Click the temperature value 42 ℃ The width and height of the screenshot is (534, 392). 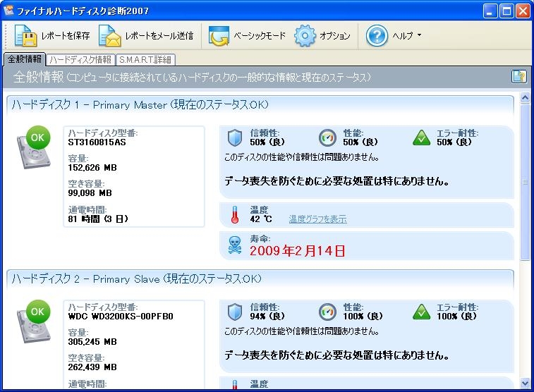261,219
